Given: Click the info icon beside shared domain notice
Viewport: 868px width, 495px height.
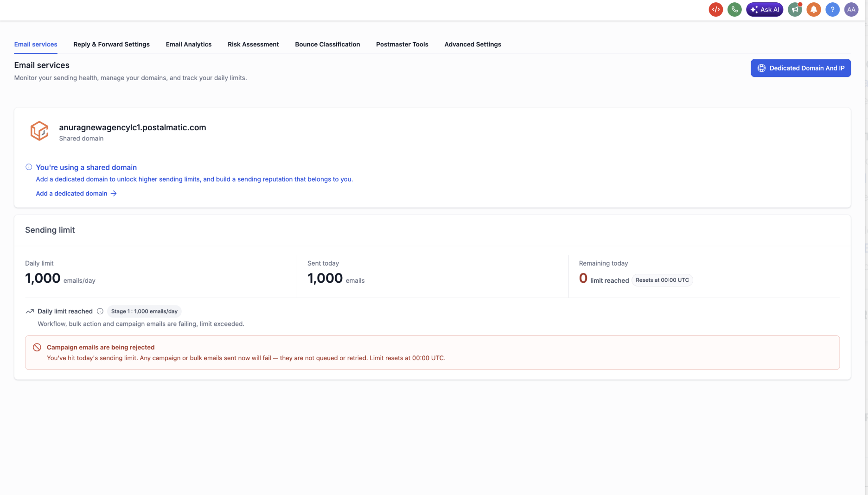Looking at the screenshot, I should click(x=29, y=167).
